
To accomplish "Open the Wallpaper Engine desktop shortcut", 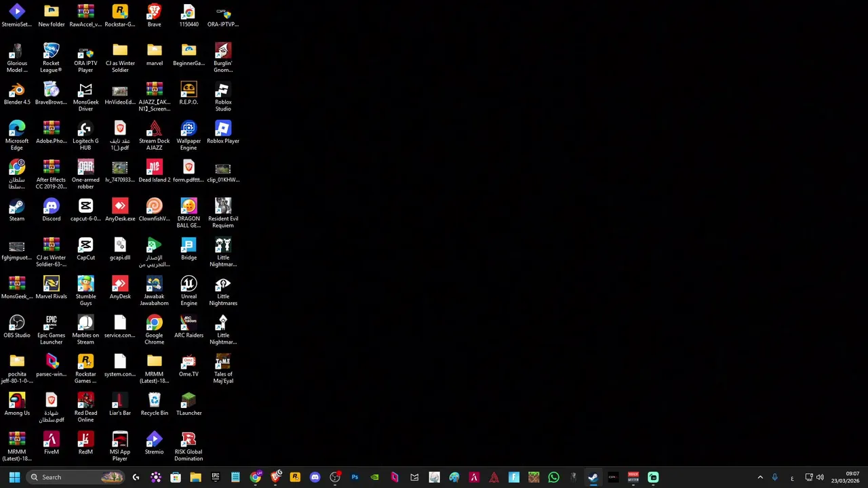I will coord(189,136).
